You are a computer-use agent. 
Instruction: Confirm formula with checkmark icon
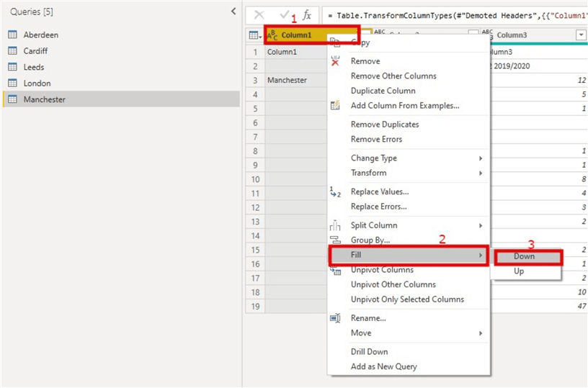click(284, 15)
